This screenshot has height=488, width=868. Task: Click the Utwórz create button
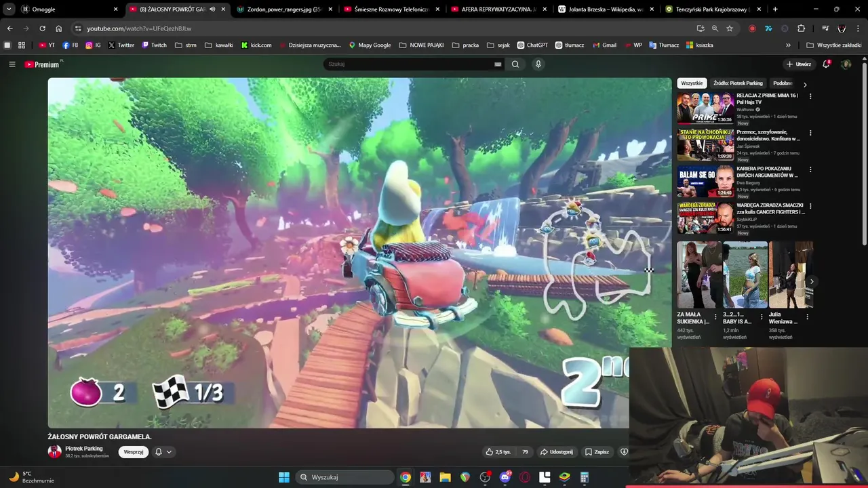click(x=799, y=64)
